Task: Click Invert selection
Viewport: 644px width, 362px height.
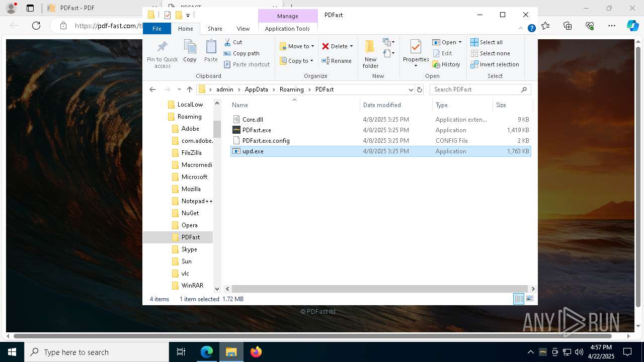Action: (495, 64)
